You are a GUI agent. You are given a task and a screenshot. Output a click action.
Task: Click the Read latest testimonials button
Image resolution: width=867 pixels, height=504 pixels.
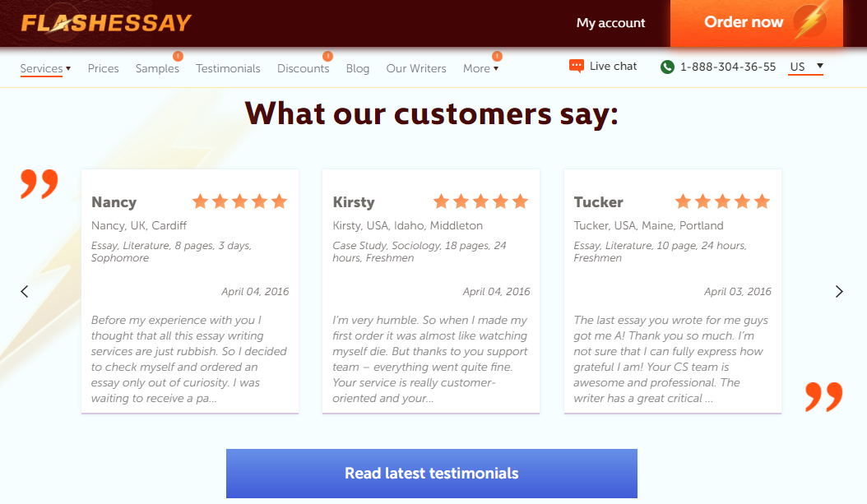pyautogui.click(x=431, y=474)
